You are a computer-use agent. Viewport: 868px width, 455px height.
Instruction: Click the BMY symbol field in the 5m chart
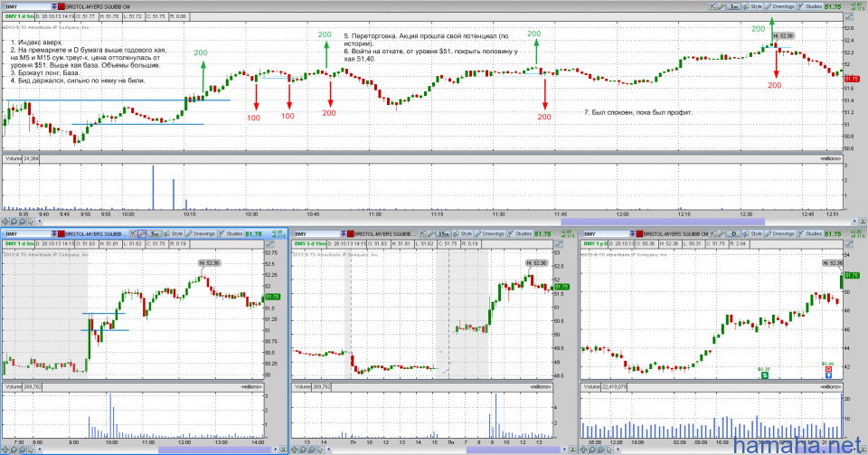pyautogui.click(x=28, y=234)
